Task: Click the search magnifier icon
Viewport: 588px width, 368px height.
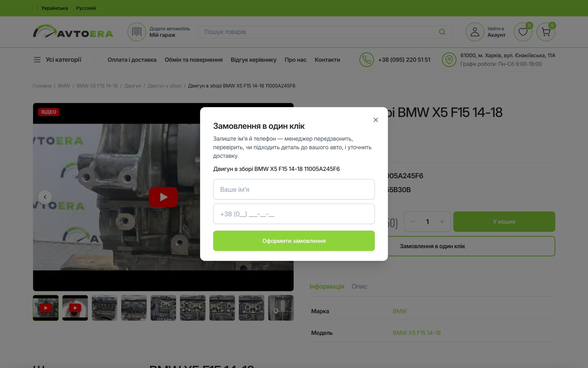Action: [x=442, y=32]
